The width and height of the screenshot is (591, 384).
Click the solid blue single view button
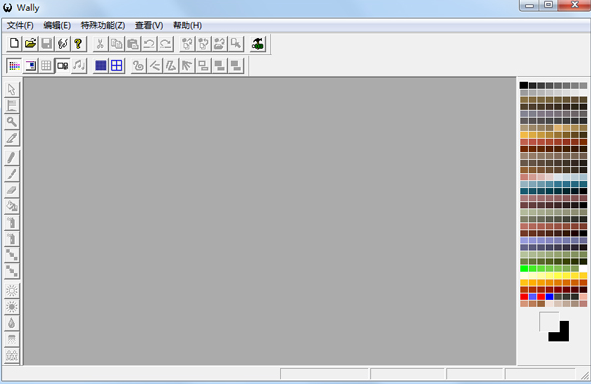tap(101, 66)
